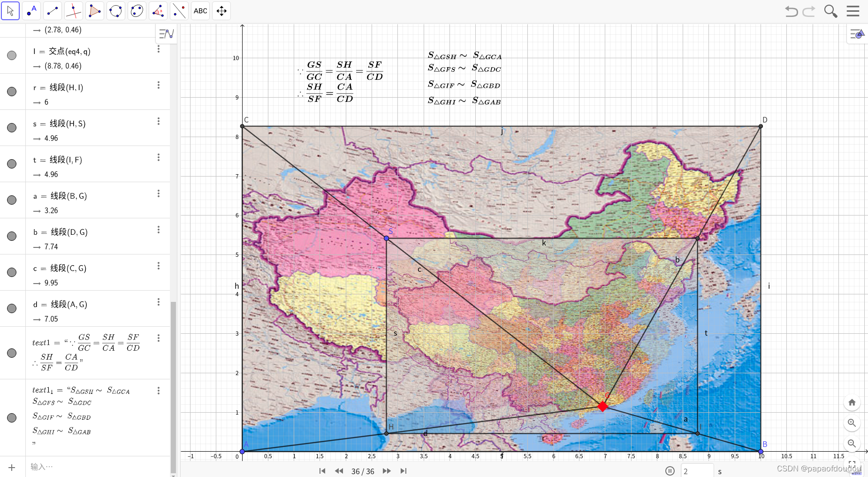The height and width of the screenshot is (477, 868).
Task: Toggle visibility of segment t
Action: (x=12, y=164)
